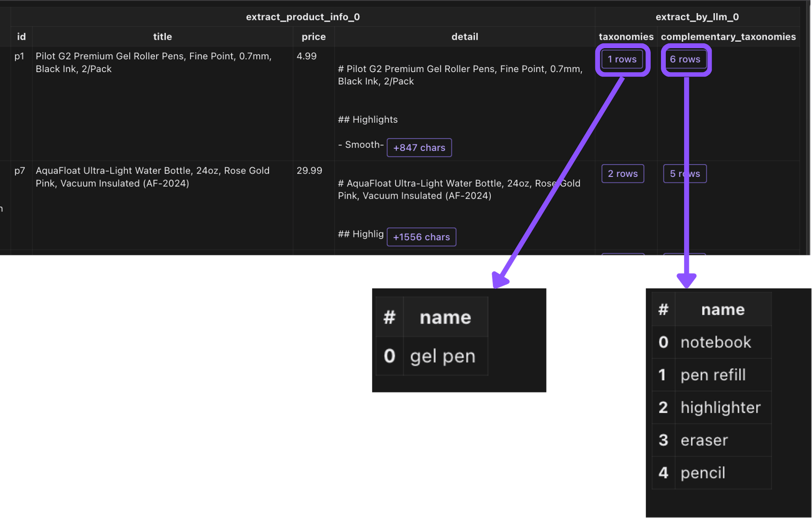Expand the highlighted "1 rows" taxonomies badge

(622, 59)
